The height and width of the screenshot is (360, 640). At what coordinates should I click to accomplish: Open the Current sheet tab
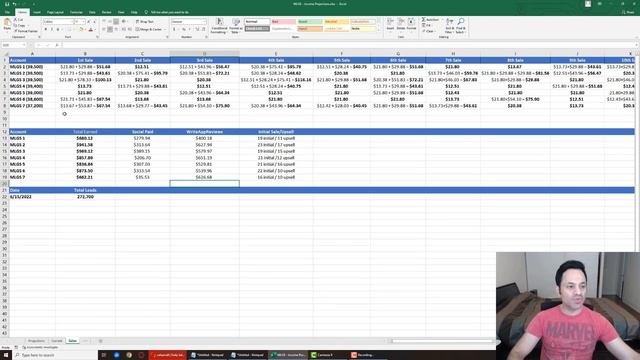pos(57,340)
